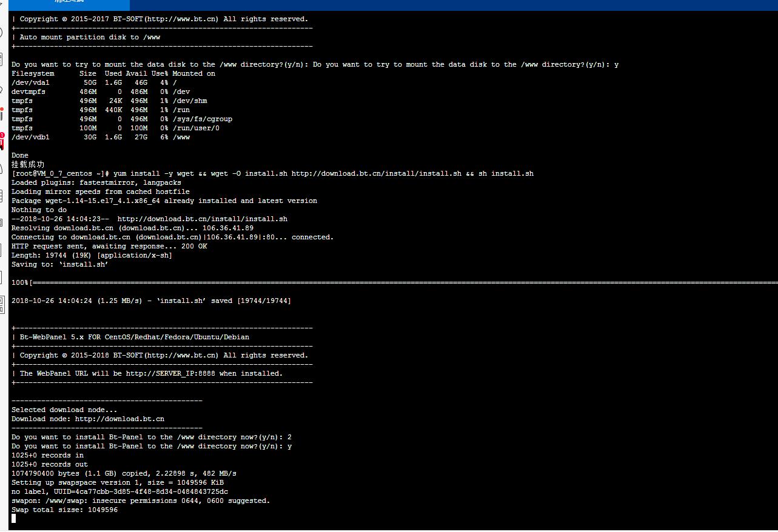
Task: Click the '/sys/fs/cgroup' mount point
Action: 203,119
